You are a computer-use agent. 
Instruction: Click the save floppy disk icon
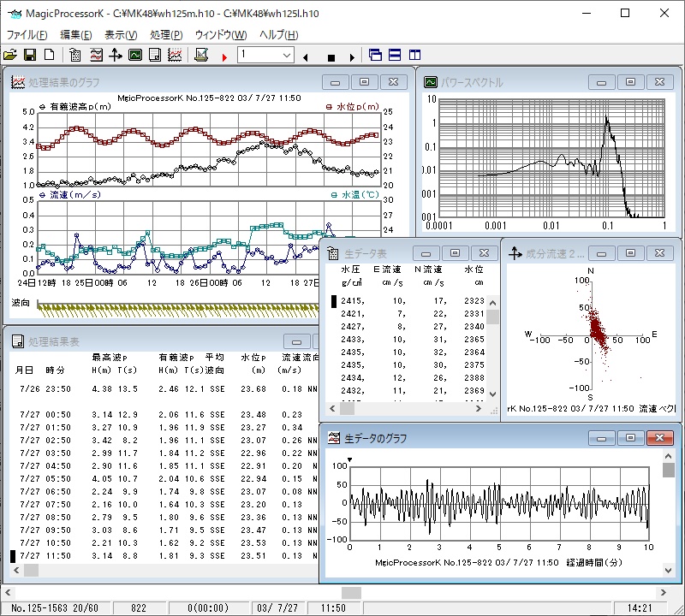30,56
